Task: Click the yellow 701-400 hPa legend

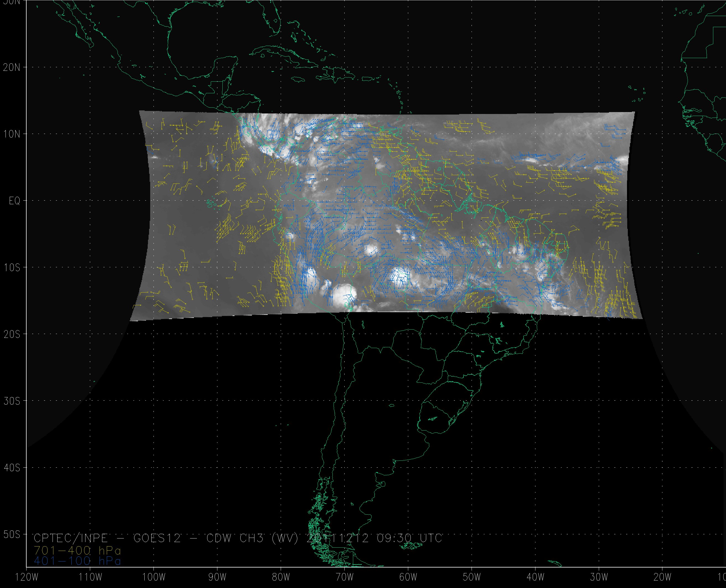Action: pyautogui.click(x=77, y=551)
